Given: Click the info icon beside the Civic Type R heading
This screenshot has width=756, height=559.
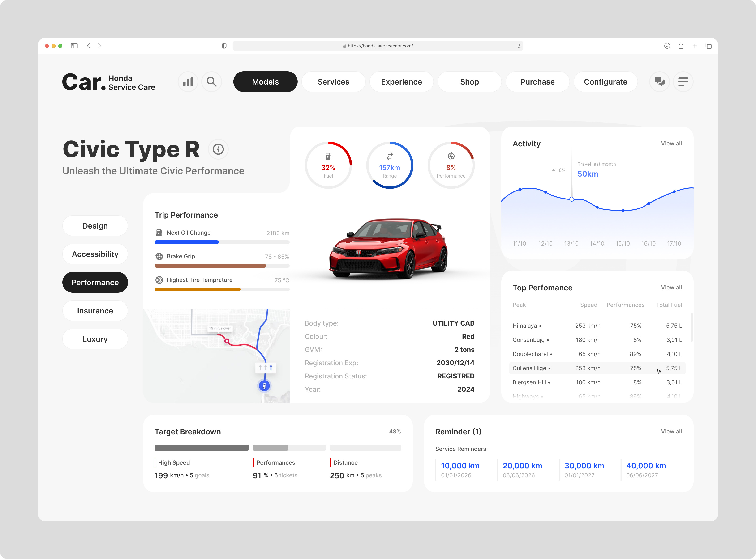Looking at the screenshot, I should (x=218, y=149).
